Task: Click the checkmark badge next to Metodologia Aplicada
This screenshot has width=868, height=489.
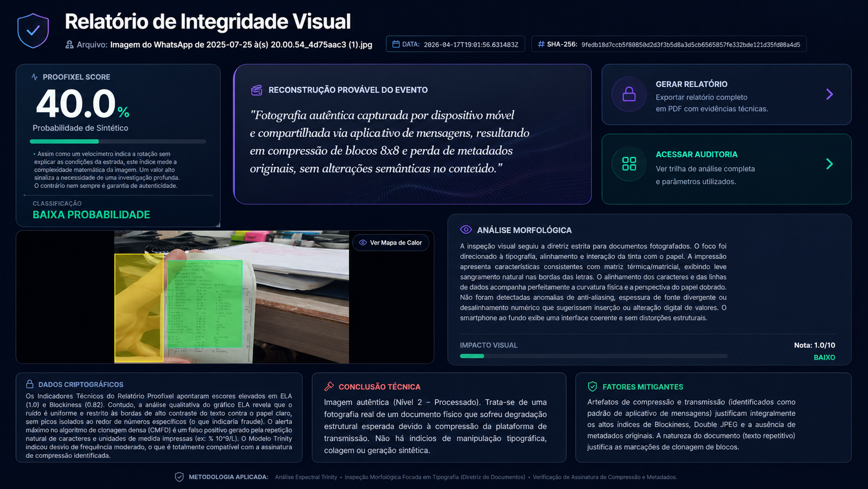Action: (180, 477)
